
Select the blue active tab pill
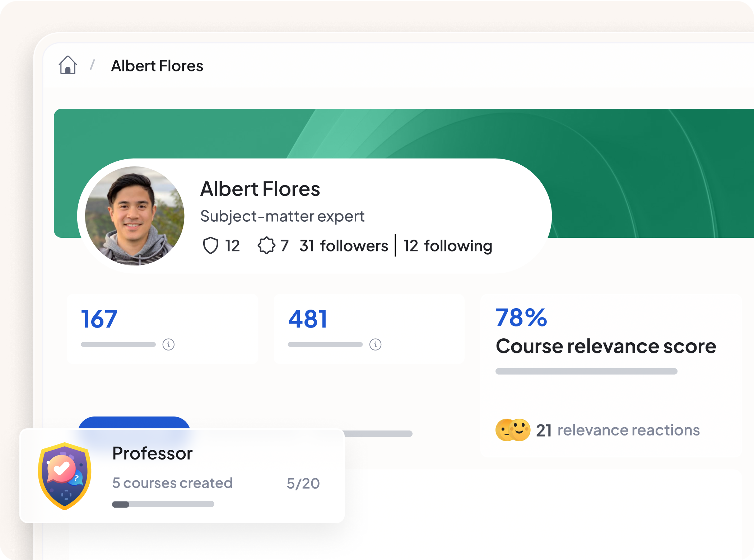(134, 423)
